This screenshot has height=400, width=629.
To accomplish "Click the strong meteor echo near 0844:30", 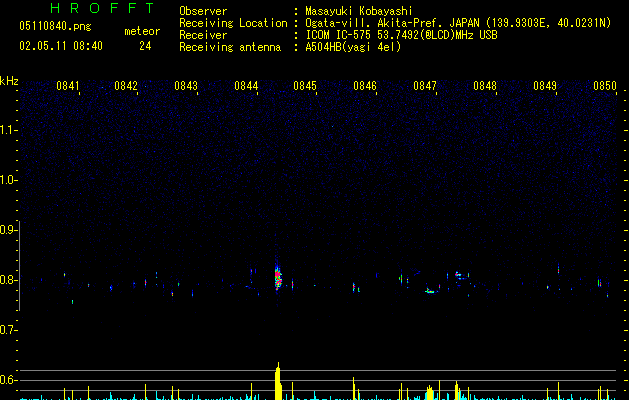I will click(x=278, y=276).
